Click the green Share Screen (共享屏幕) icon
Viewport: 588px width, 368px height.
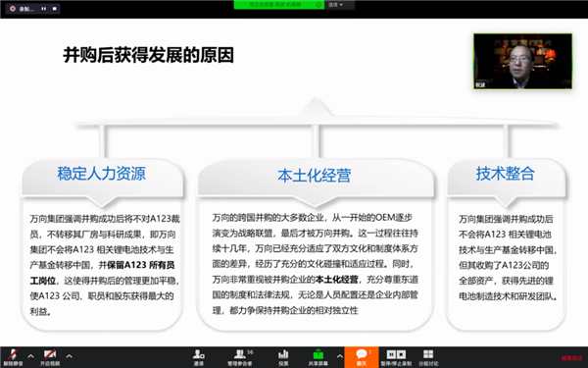[318, 357]
